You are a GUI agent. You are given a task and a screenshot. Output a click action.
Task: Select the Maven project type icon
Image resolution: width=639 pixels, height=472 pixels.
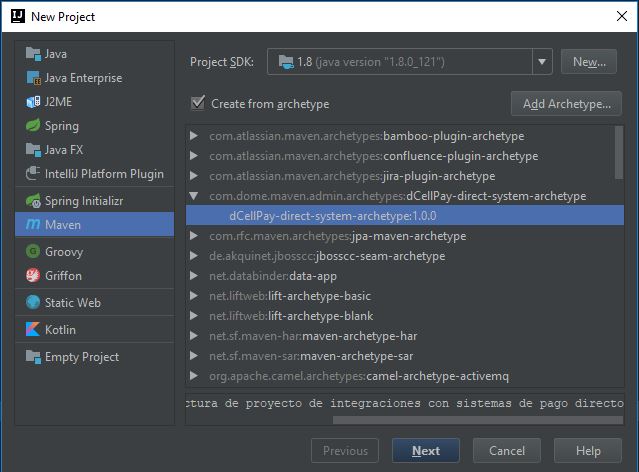[33, 225]
